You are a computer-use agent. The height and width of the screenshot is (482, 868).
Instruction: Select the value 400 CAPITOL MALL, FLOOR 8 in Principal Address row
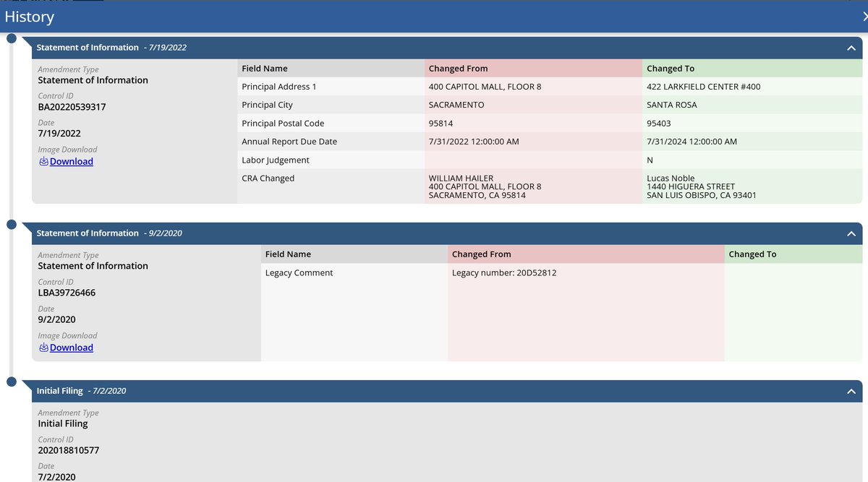[485, 87]
